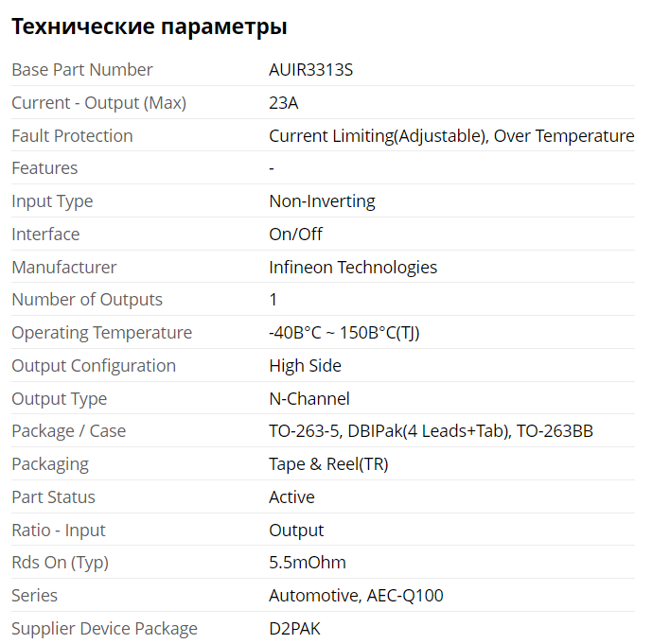
Task: Click 'Current Limiting(Adjustable), Over Temperature' text
Action: coord(451,136)
